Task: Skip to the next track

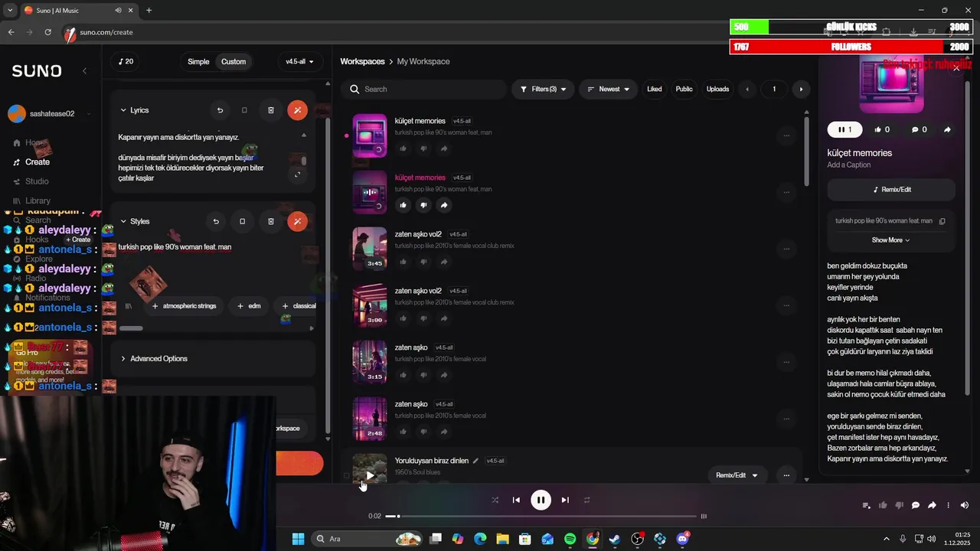Action: tap(565, 500)
